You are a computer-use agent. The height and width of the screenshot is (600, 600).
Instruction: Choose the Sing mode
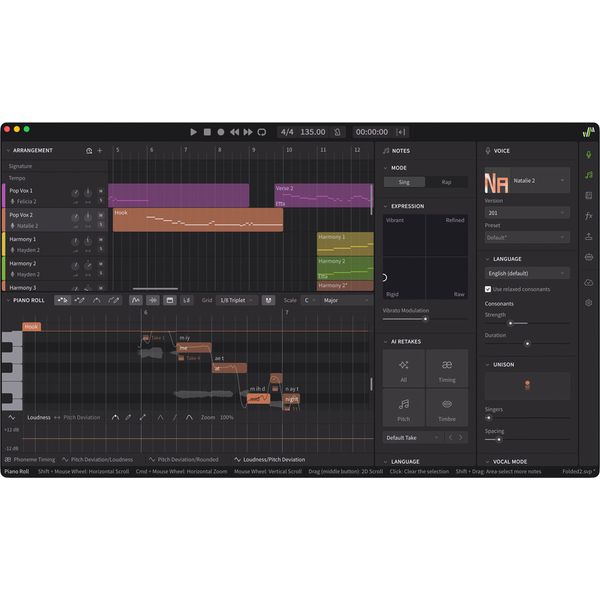(x=404, y=182)
